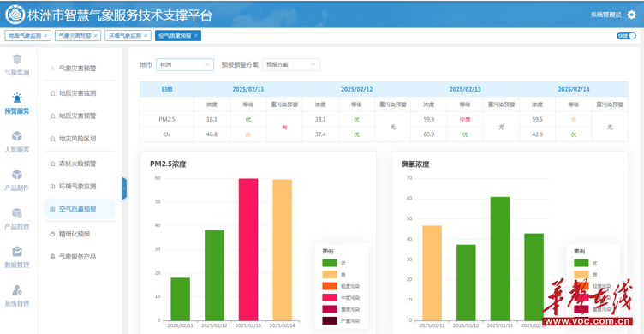
Task: Click the tallest ozone bar for 2025/02/13
Action: (x=500, y=259)
